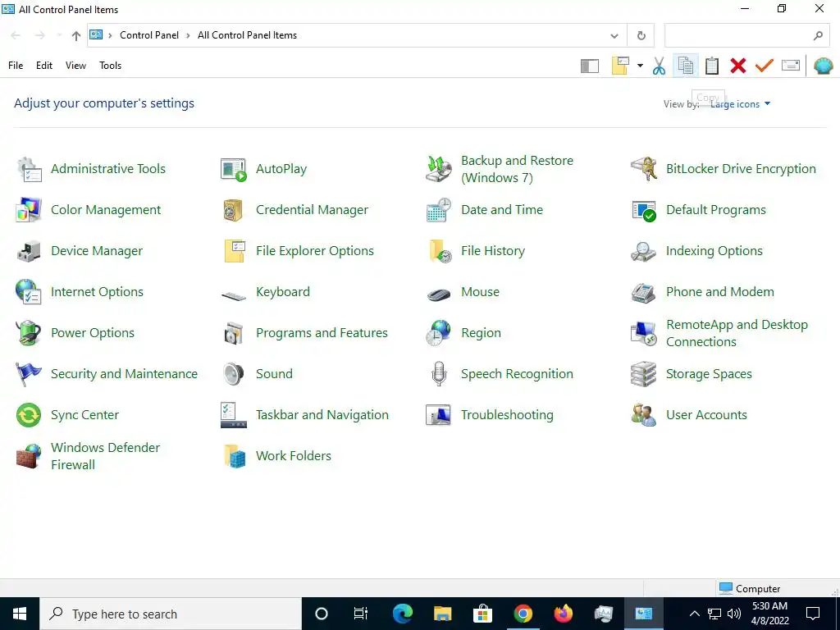Open Firefox from the taskbar
Viewport: 840px width, 630px height.
click(563, 614)
